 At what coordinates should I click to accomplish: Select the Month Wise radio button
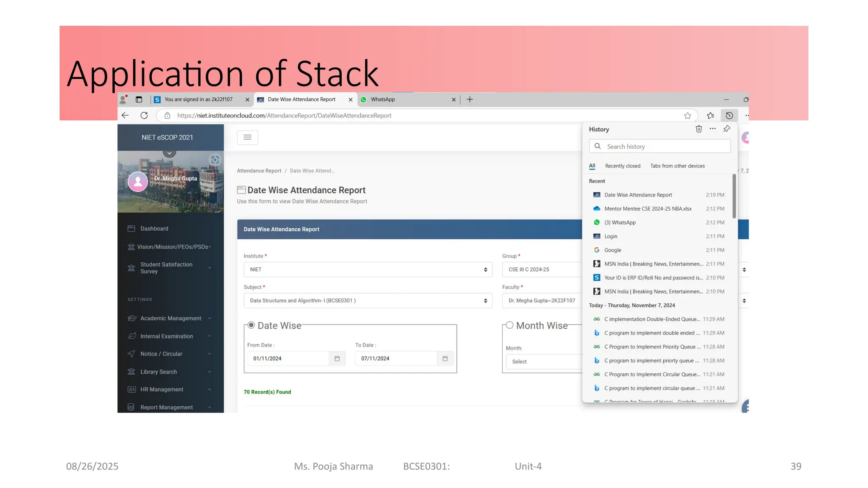[510, 325]
